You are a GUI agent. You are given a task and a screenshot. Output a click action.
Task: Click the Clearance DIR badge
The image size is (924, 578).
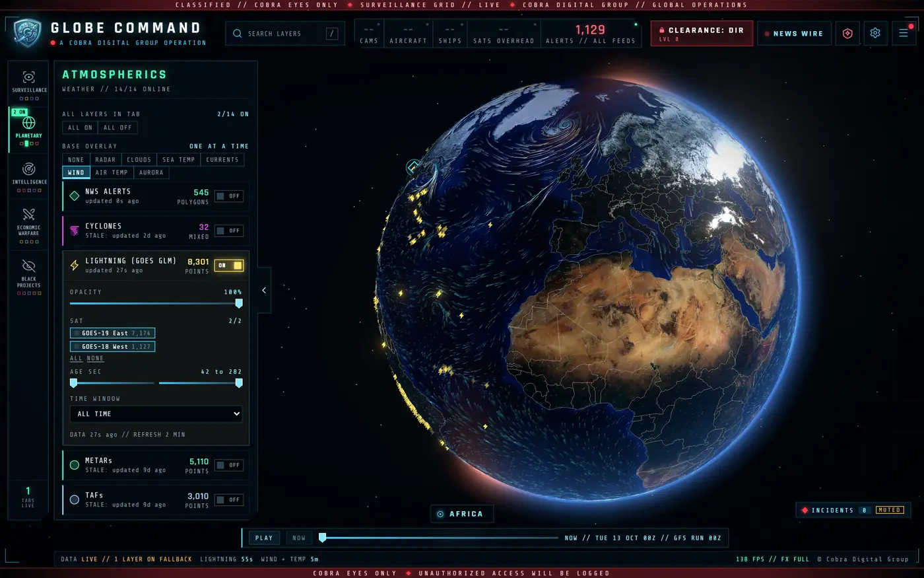click(x=702, y=33)
